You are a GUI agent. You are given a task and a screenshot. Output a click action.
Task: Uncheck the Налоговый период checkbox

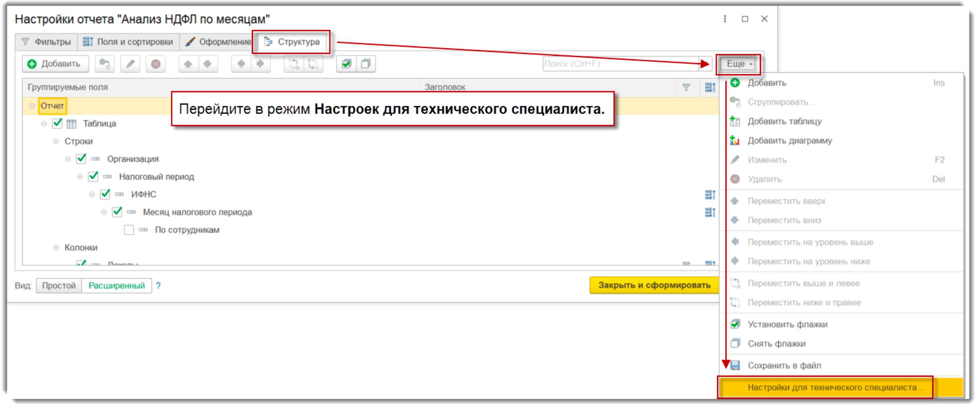[93, 176]
